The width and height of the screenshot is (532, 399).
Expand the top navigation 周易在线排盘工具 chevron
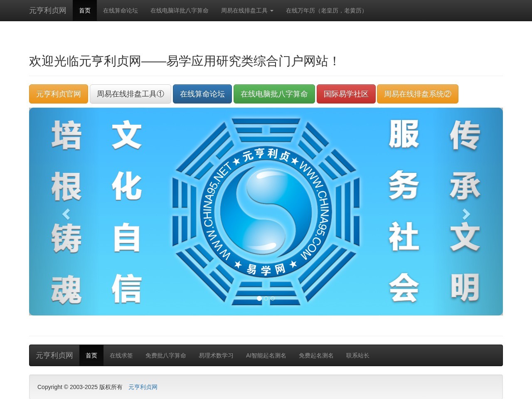(271, 11)
